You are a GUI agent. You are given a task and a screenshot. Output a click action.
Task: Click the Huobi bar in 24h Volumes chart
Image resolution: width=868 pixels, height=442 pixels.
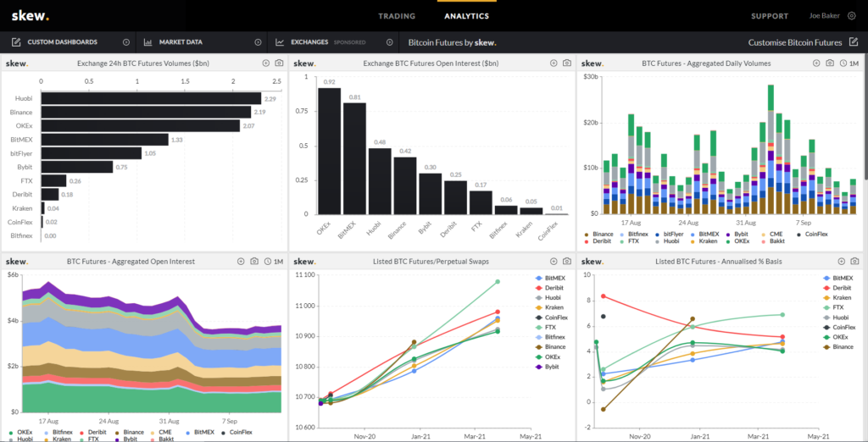(x=151, y=98)
